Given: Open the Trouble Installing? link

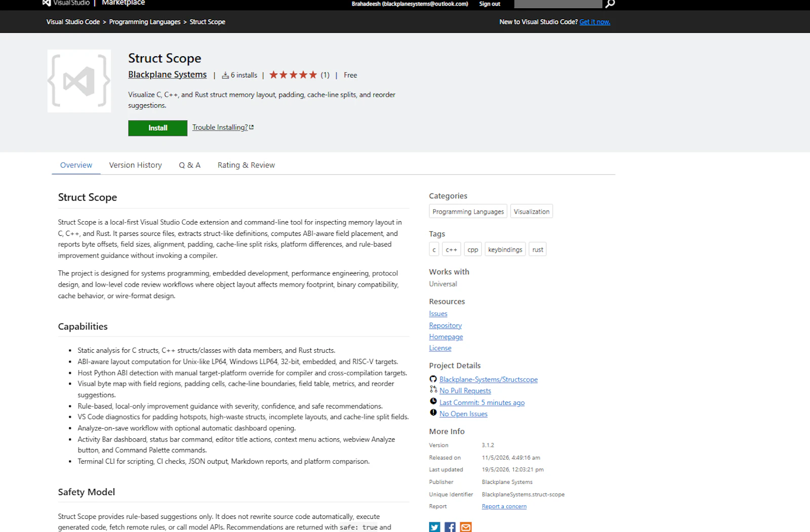Looking at the screenshot, I should coord(223,128).
